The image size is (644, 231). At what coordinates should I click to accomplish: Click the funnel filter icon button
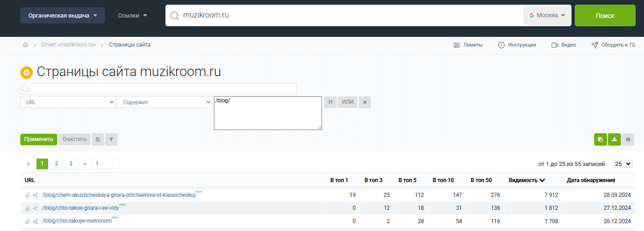(x=111, y=139)
